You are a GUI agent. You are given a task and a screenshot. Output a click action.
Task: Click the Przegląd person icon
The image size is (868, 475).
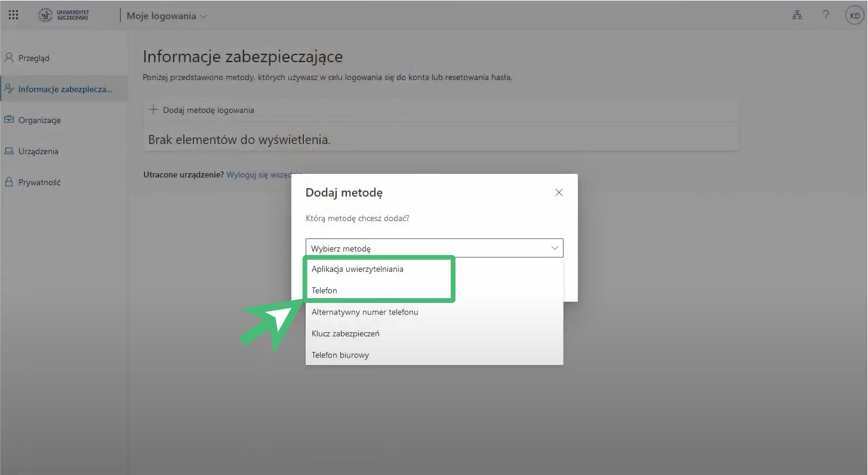(9, 58)
